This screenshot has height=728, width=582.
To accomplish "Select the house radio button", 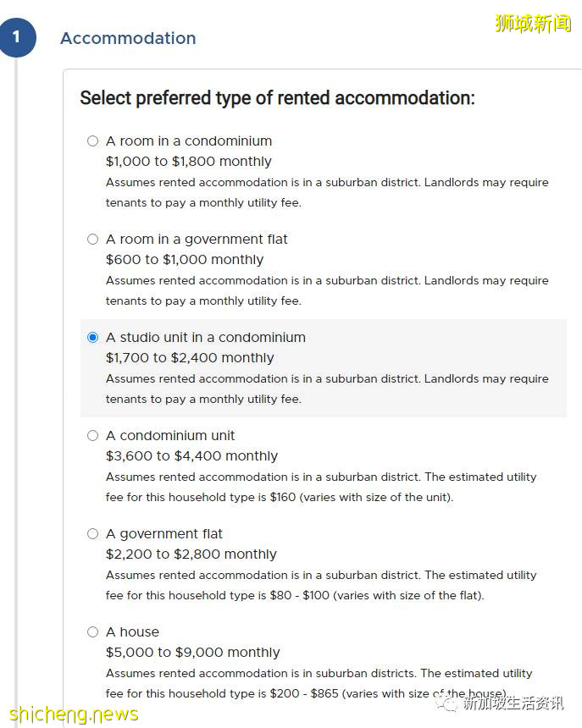I will pyautogui.click(x=93, y=632).
